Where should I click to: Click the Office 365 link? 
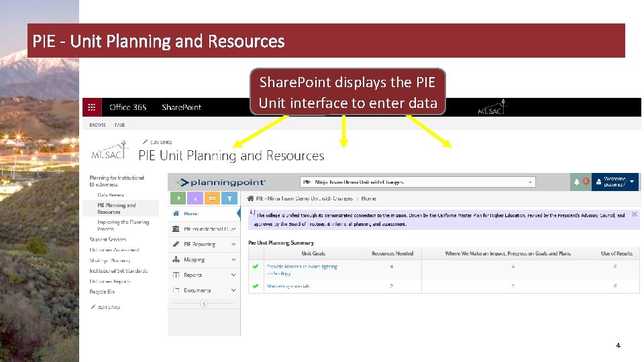[x=127, y=107]
